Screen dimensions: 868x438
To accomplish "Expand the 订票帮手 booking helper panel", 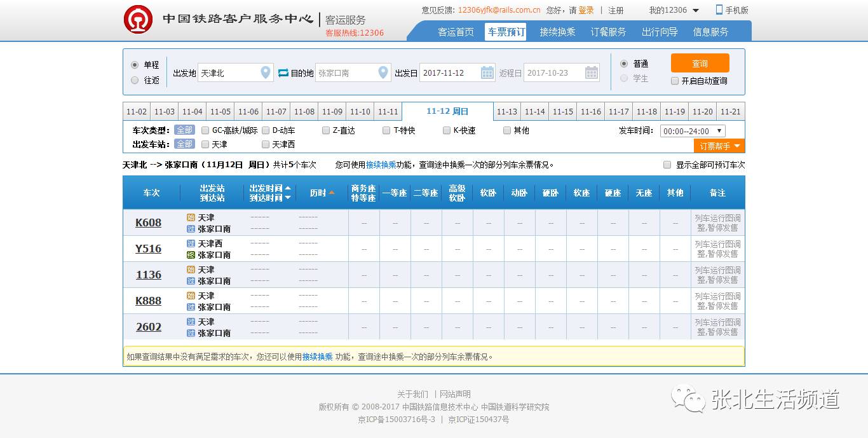I will tap(719, 146).
